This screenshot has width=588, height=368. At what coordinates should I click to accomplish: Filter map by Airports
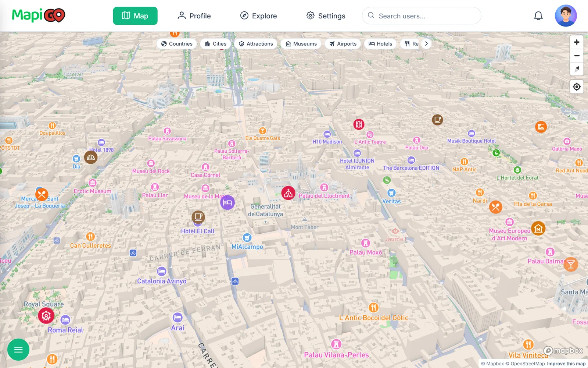(x=343, y=44)
